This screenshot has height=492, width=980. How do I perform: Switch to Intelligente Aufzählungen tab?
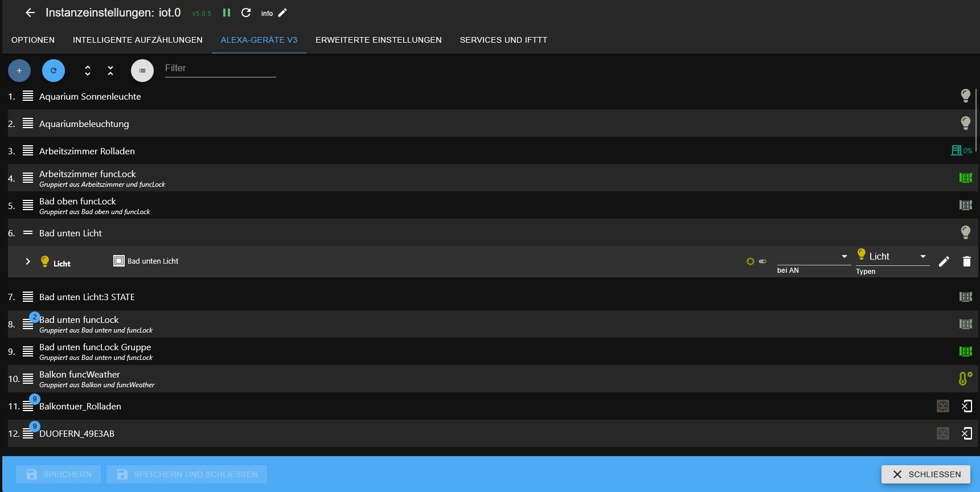tap(138, 40)
